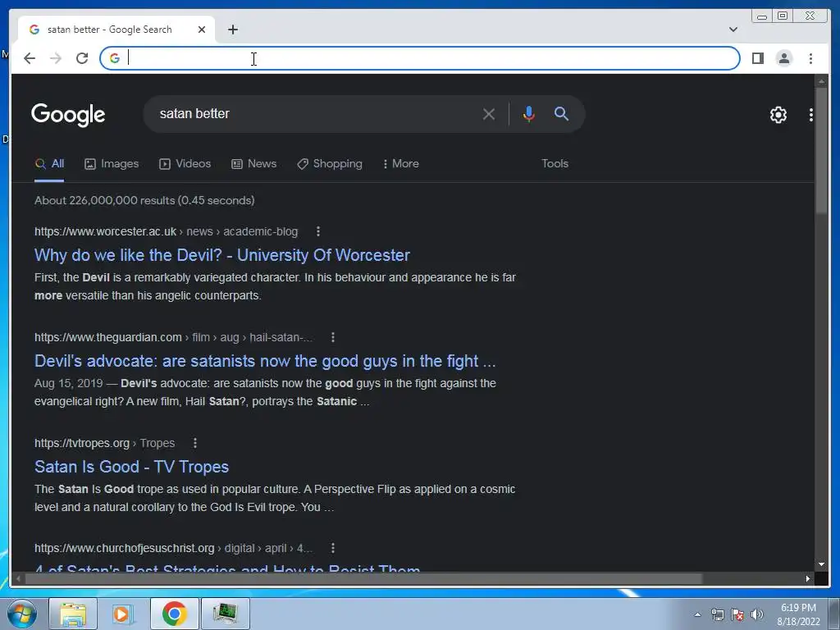Open options dots for churchofjesuschrist.org result
The width and height of the screenshot is (840, 630).
coord(333,548)
